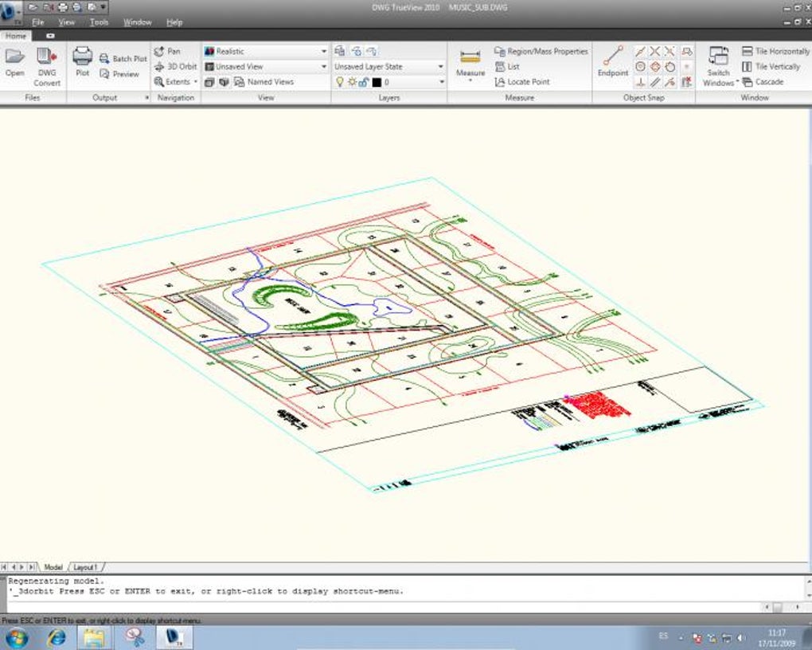Image resolution: width=812 pixels, height=650 pixels.
Task: Expand the Unsaved View dropdown
Action: click(324, 67)
